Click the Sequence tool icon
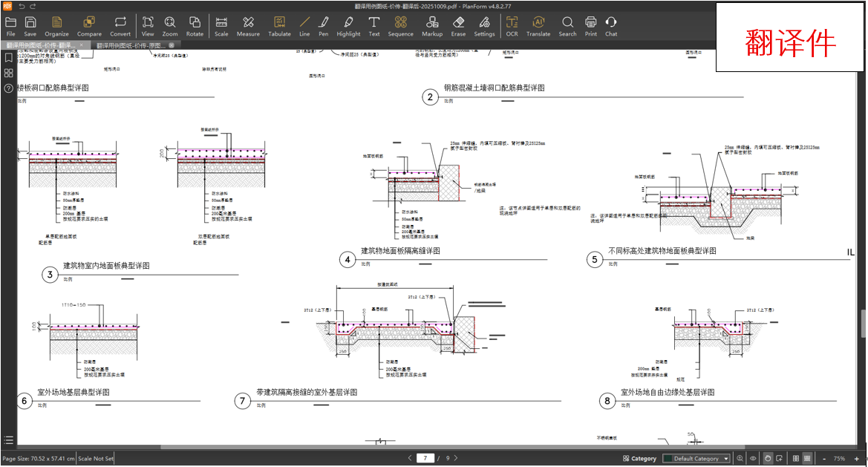This screenshot has height=467, width=868. [400, 26]
